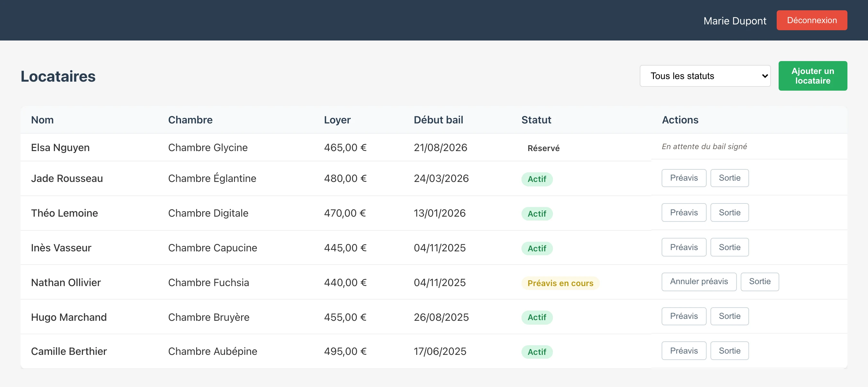This screenshot has height=387, width=868.
Task: Click Préavis for Camille Berthier
Action: (x=684, y=351)
